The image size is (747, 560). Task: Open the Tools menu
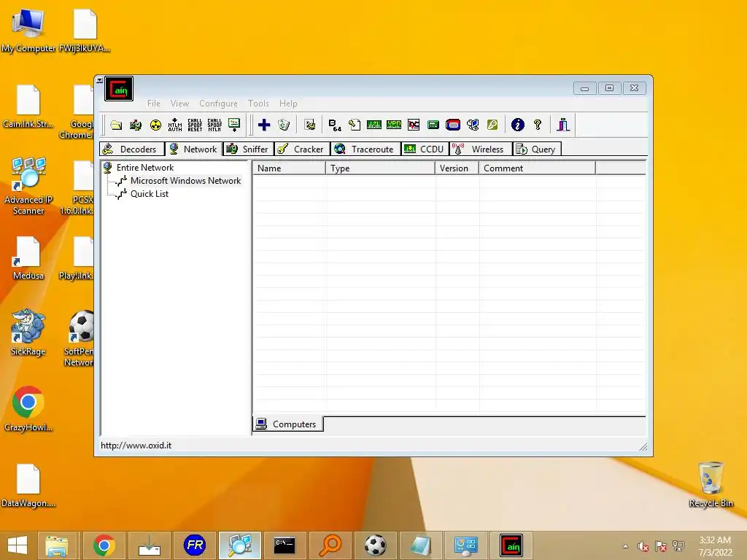[x=258, y=104]
